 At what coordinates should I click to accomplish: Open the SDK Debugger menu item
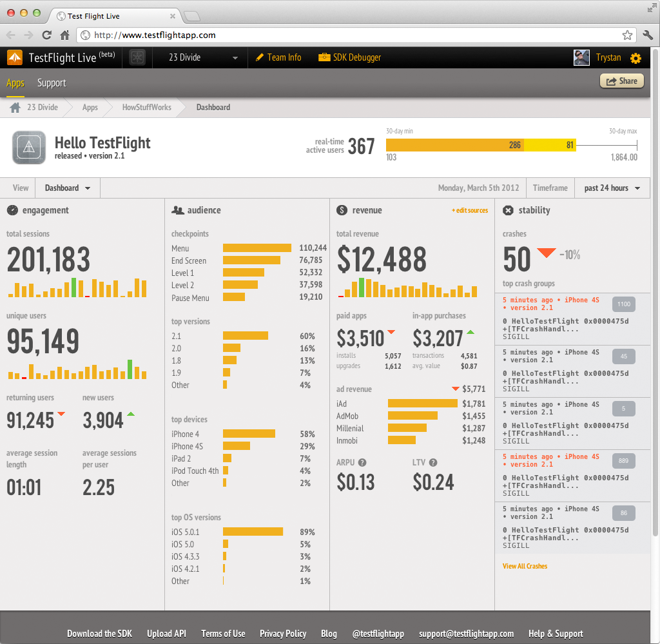349,57
